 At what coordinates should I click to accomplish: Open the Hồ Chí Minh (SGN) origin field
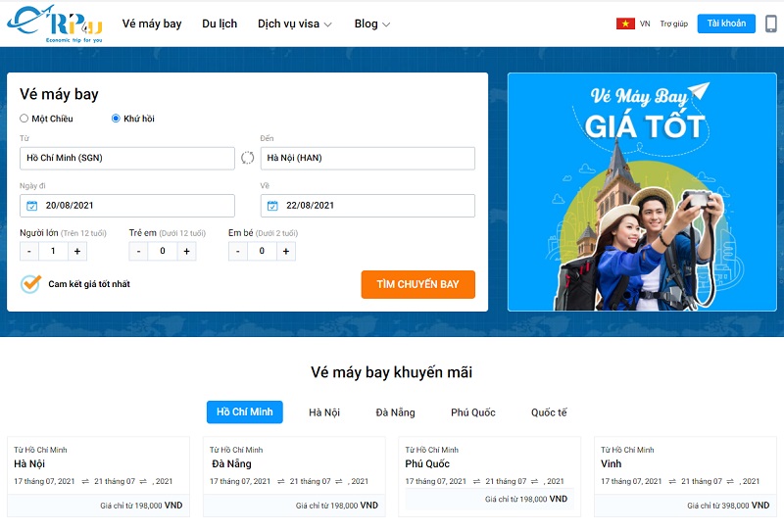coord(127,158)
